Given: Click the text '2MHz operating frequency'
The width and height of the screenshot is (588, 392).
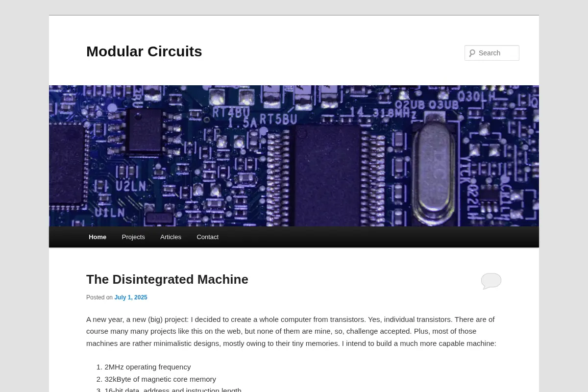Looking at the screenshot, I should coord(147,367).
